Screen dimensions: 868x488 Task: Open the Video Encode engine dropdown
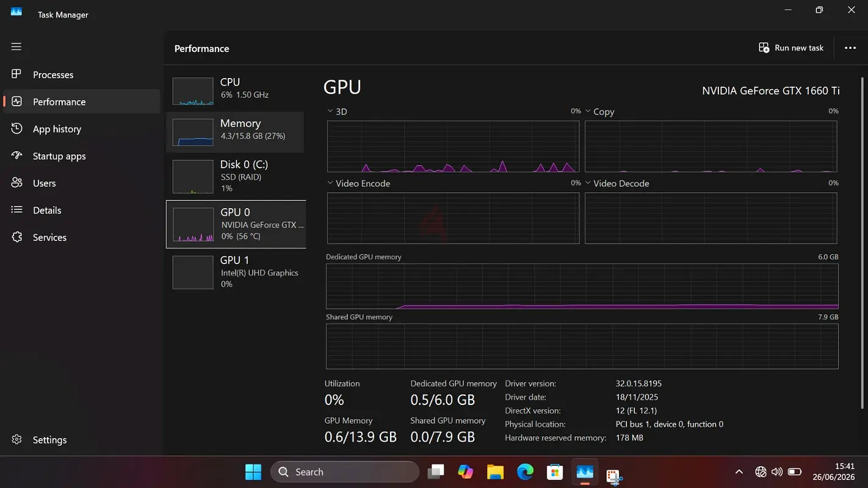(x=358, y=183)
